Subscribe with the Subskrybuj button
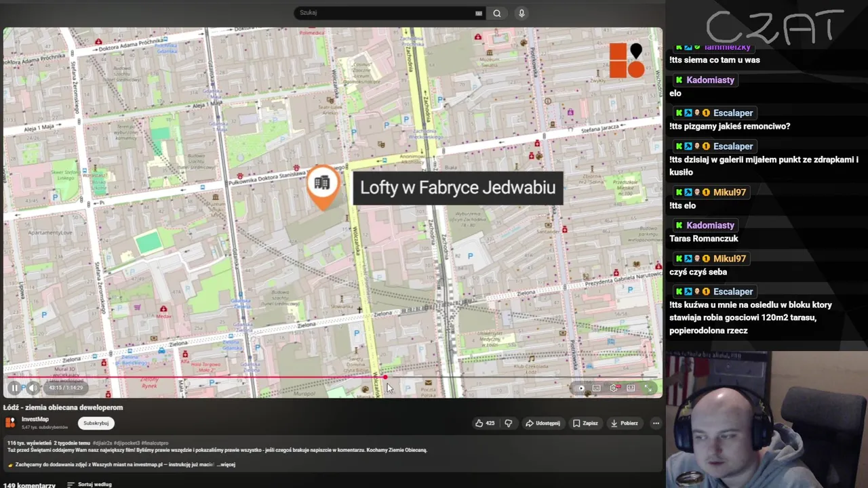Image resolution: width=868 pixels, height=488 pixels. (96, 423)
